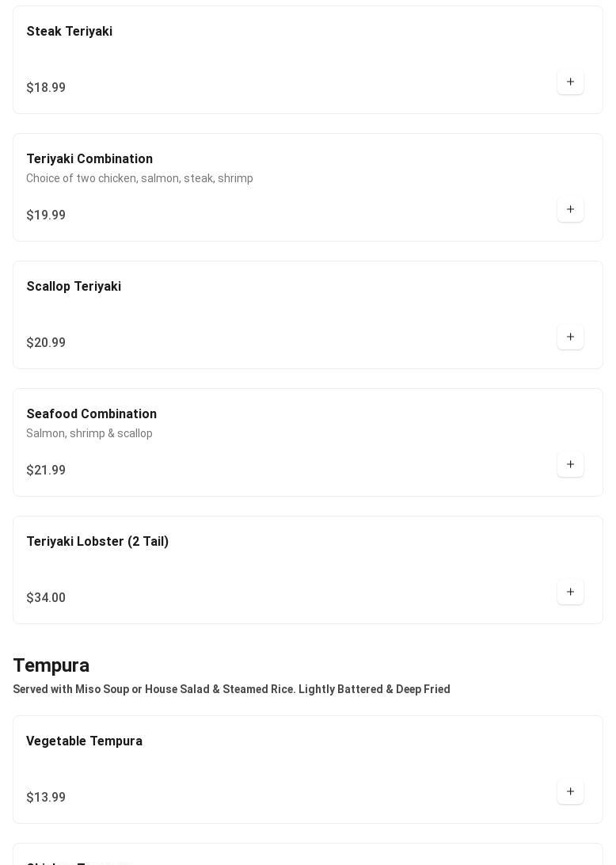
Task: Click the $13.99 Vegetable Tempura price
Action: 46,798
